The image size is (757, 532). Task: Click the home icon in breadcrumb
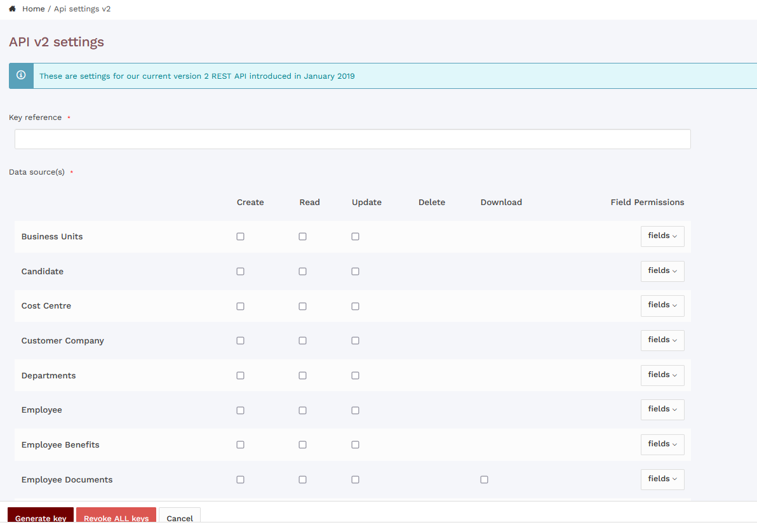tap(12, 9)
